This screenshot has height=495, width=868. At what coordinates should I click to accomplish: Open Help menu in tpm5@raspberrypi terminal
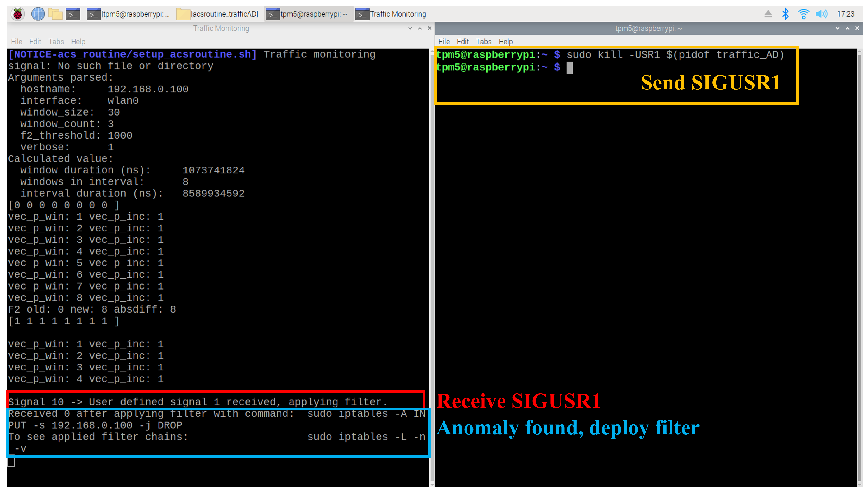(505, 42)
